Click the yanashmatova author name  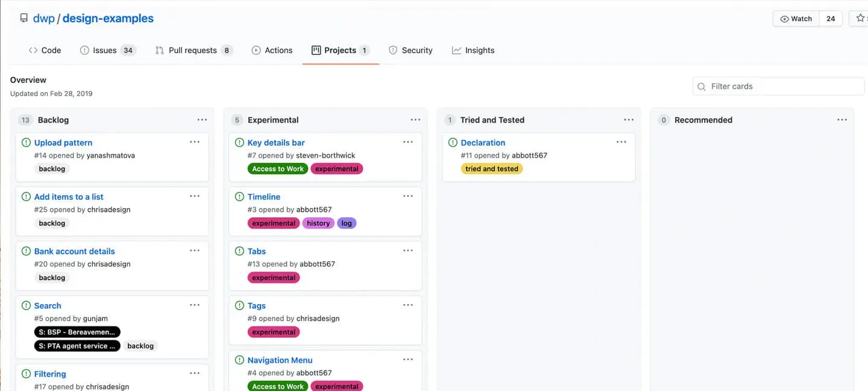pyautogui.click(x=111, y=156)
